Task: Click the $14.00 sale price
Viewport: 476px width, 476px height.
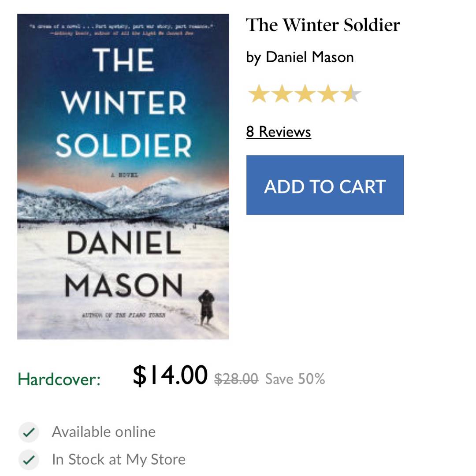Action: [170, 376]
